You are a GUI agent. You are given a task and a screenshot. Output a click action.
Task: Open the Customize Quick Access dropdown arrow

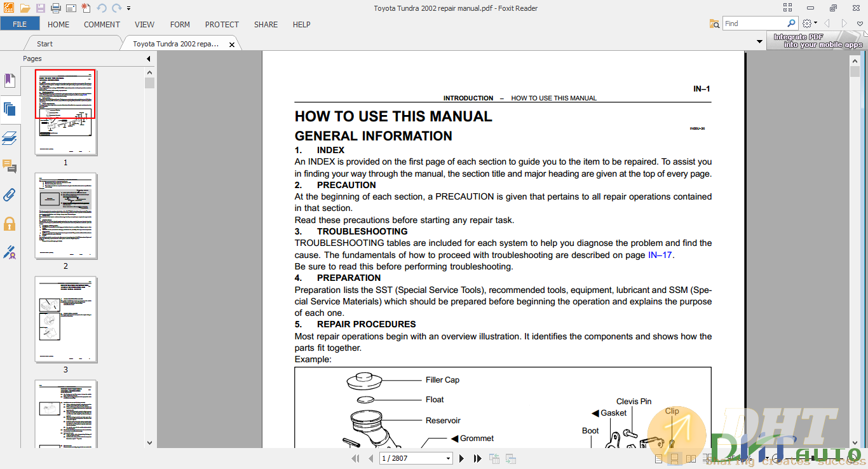(129, 8)
